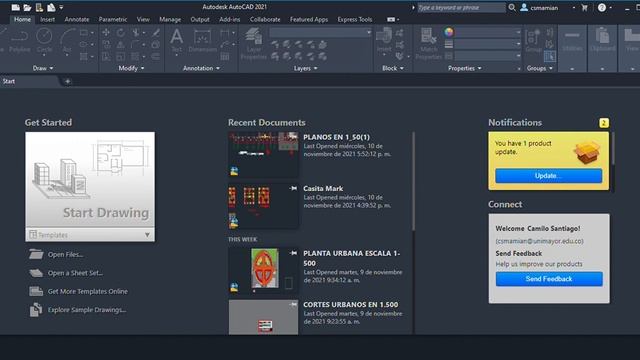Screen dimensions: 640x360
Task: Select the Erase tool in Modify panel
Action: [x=156, y=33]
